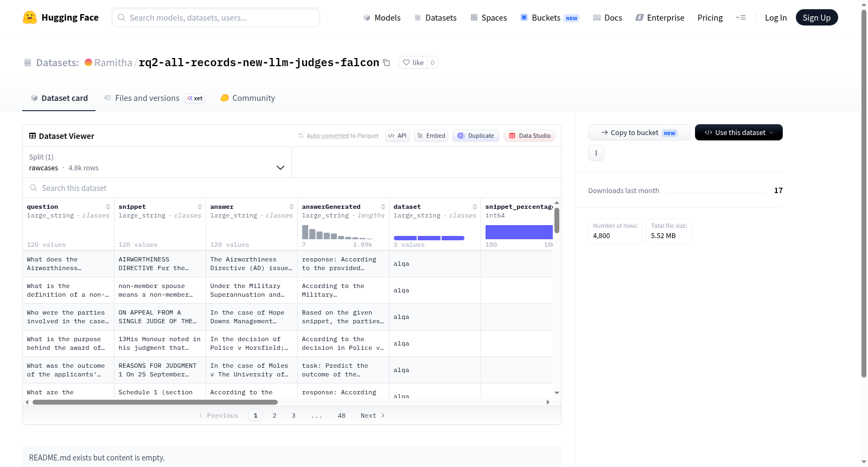The image size is (868, 467).
Task: Open Data Studio
Action: pos(529,136)
